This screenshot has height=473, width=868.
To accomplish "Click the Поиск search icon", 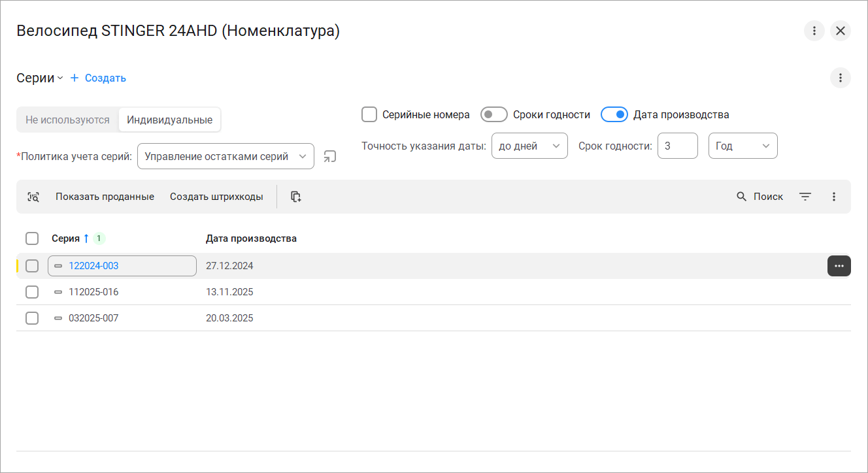I will coord(742,197).
